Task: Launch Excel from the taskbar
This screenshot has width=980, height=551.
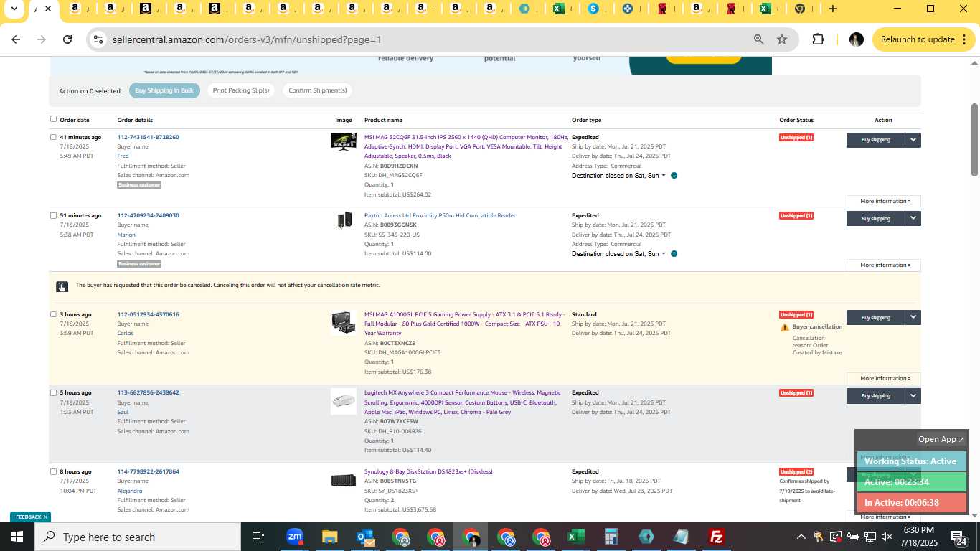Action: pyautogui.click(x=575, y=537)
